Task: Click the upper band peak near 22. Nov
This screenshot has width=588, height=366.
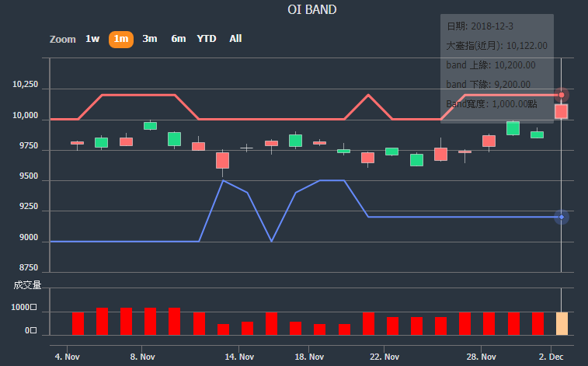Action: [x=368, y=95]
